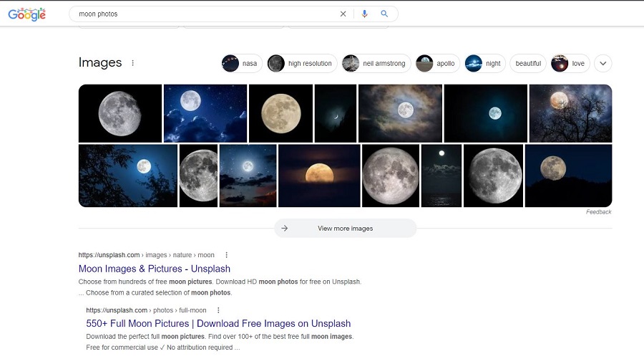The image size is (644, 364).
Task: Open options menu for first Unsplash result
Action: [x=227, y=255]
